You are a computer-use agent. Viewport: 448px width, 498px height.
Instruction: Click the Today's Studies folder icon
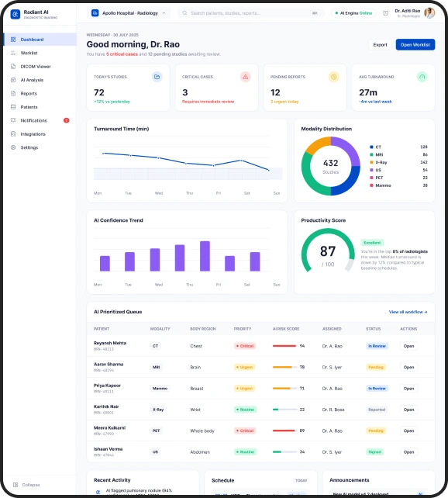coord(157,77)
